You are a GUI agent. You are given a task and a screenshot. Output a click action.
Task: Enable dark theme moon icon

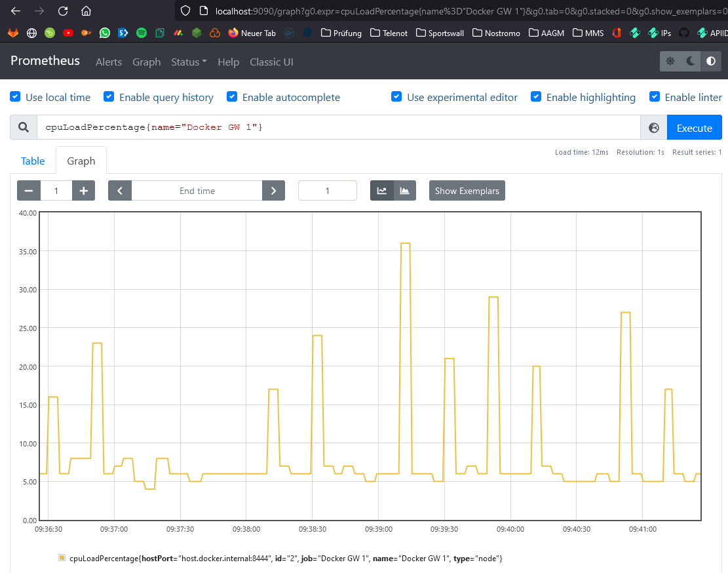coord(691,62)
